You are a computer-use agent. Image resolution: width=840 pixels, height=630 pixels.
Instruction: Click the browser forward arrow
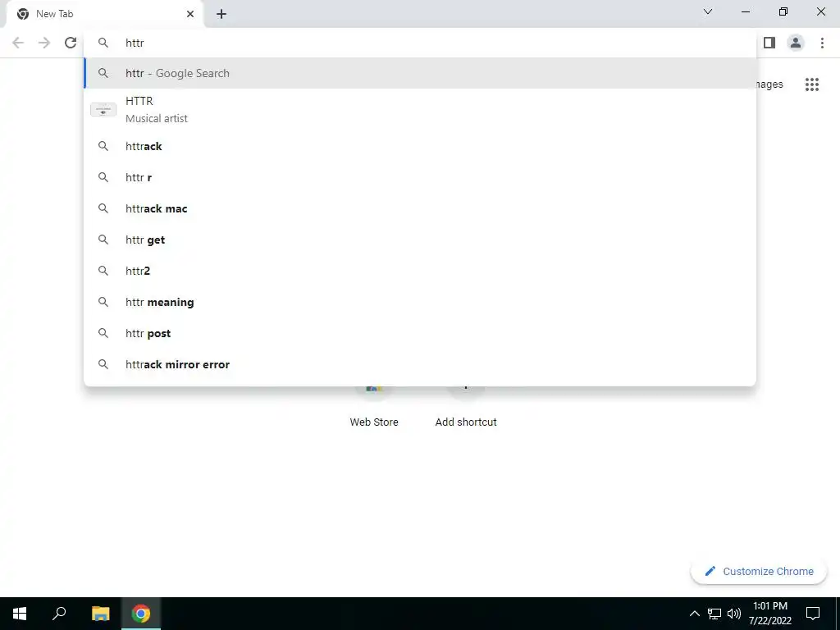click(44, 43)
